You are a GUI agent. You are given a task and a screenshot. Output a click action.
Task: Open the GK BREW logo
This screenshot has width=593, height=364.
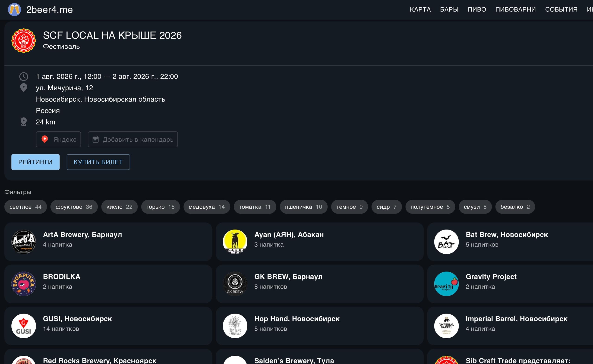[235, 284]
